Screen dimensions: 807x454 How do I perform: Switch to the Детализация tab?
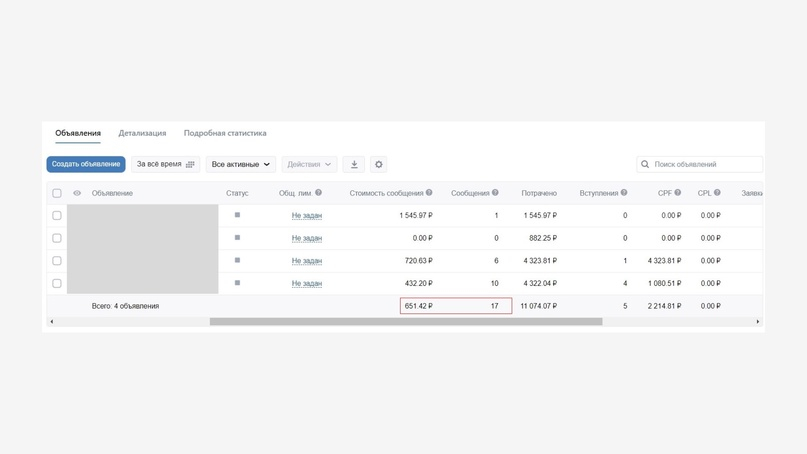pyautogui.click(x=142, y=133)
